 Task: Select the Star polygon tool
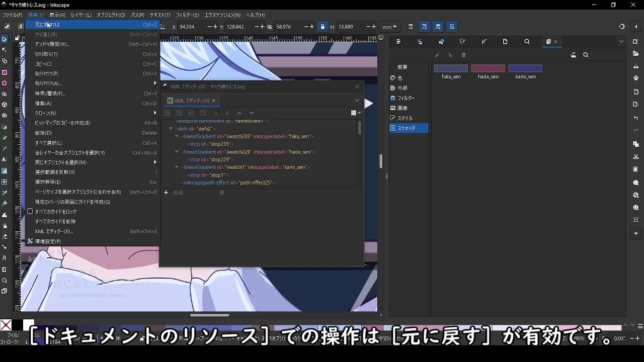click(x=5, y=94)
